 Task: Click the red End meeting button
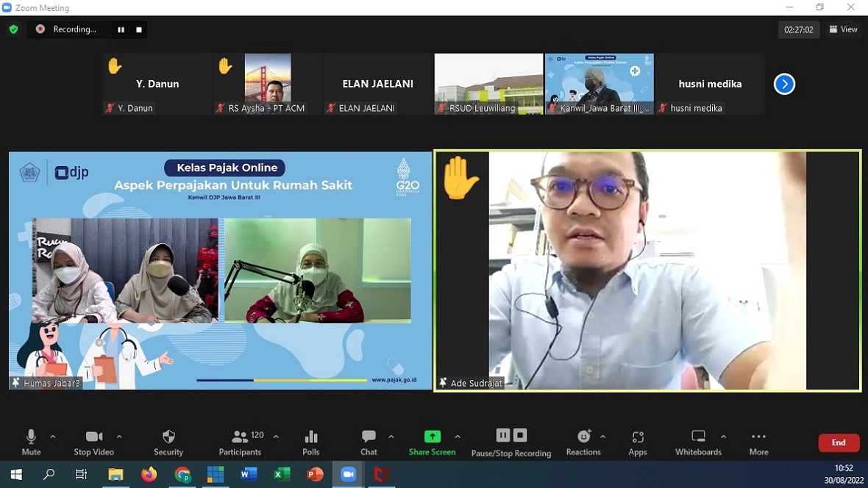click(839, 442)
